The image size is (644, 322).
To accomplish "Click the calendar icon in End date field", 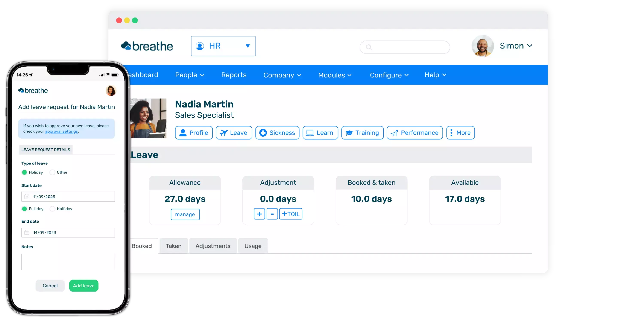I will [x=27, y=232].
